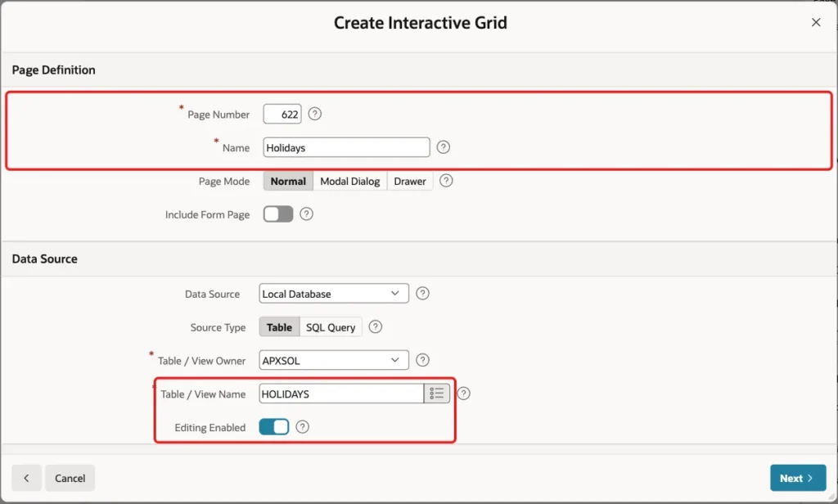Click the Page Definition section heading
The height and width of the screenshot is (504, 838).
[x=53, y=70]
